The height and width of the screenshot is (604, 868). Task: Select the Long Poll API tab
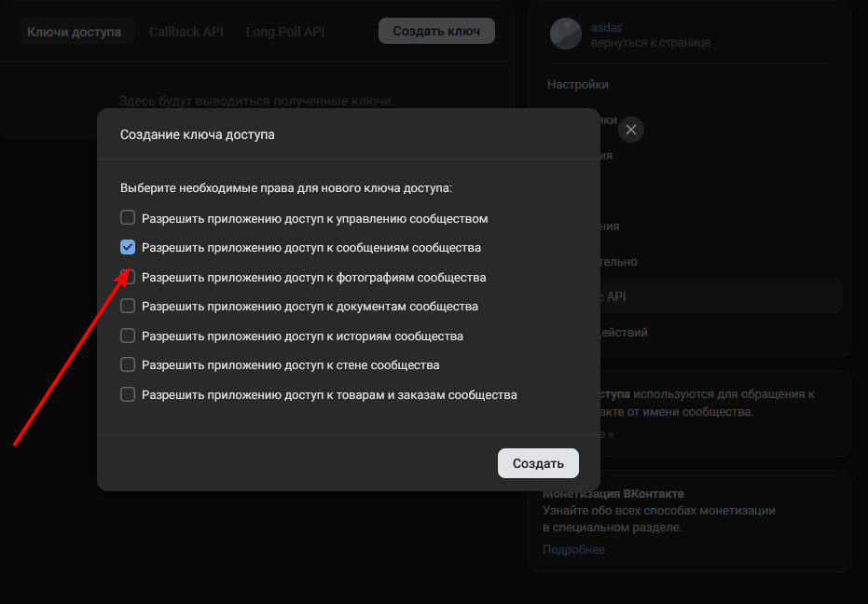coord(285,32)
